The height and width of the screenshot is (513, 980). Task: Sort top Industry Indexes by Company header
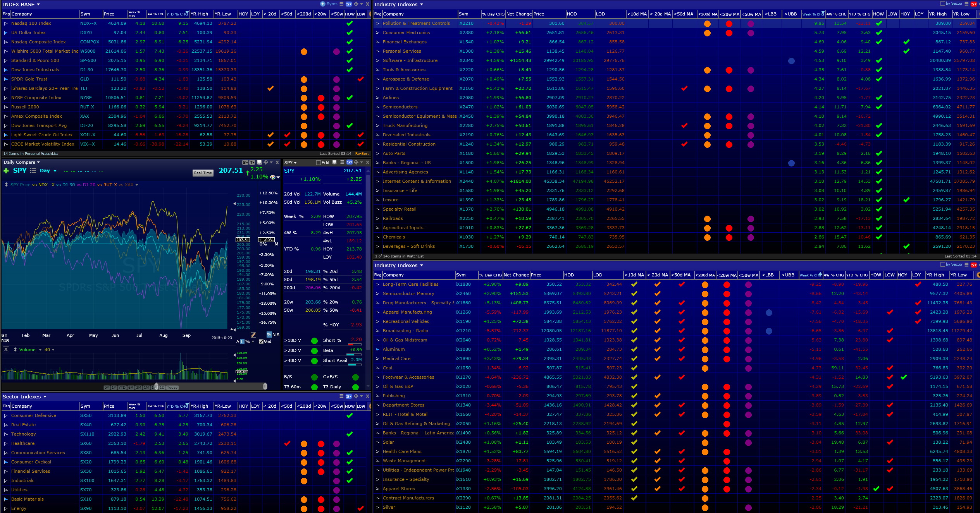click(420, 14)
